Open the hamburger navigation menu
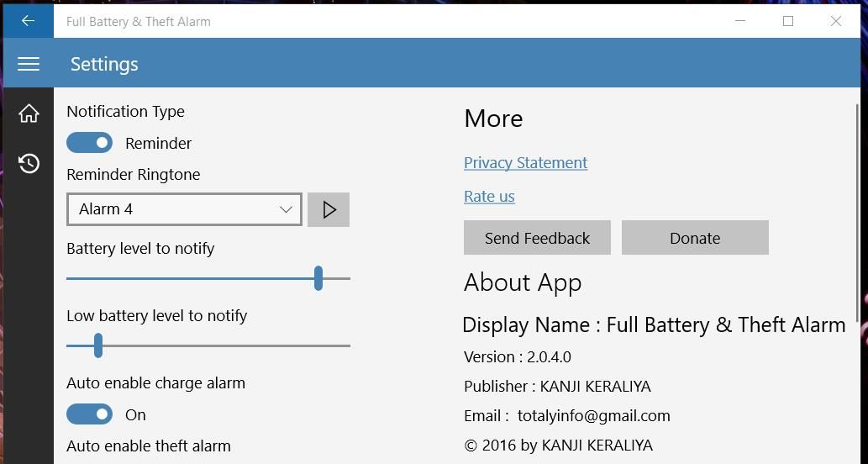The height and width of the screenshot is (464, 868). click(x=29, y=64)
